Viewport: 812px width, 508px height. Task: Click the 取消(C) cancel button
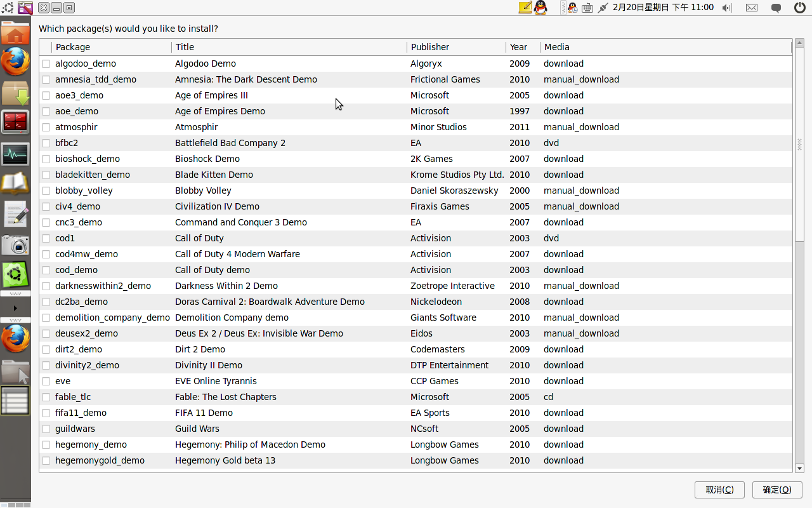click(719, 490)
